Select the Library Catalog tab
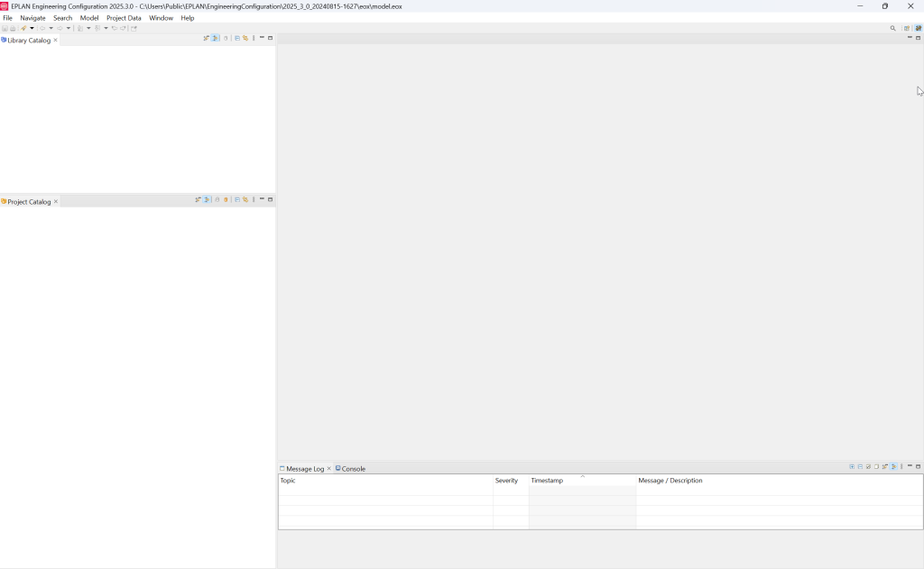Viewport: 924px width, 569px height. tap(29, 40)
